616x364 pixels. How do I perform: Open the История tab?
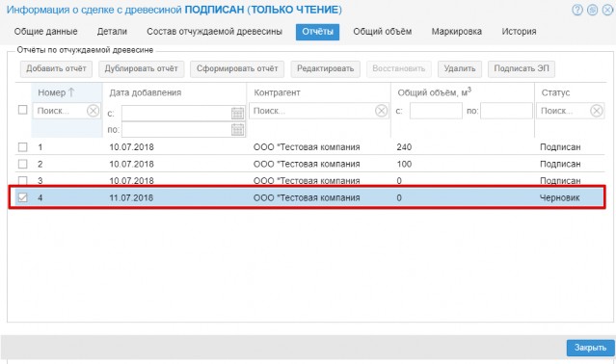[519, 32]
